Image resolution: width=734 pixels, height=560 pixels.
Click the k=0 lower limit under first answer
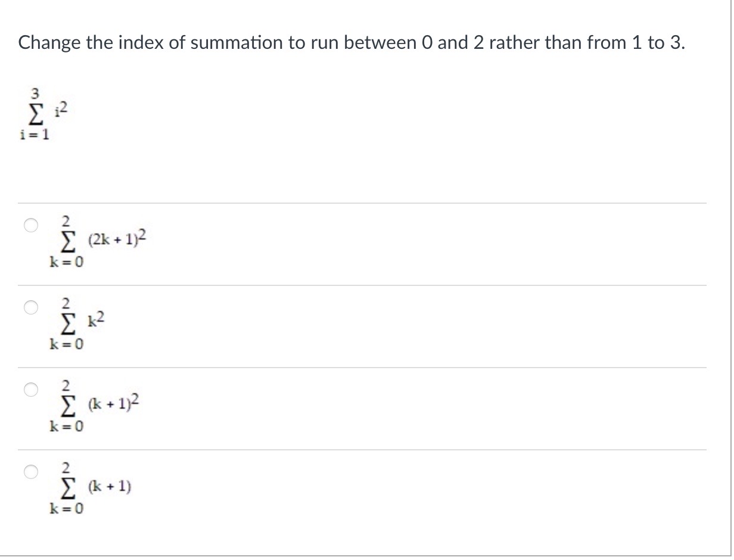point(67,262)
